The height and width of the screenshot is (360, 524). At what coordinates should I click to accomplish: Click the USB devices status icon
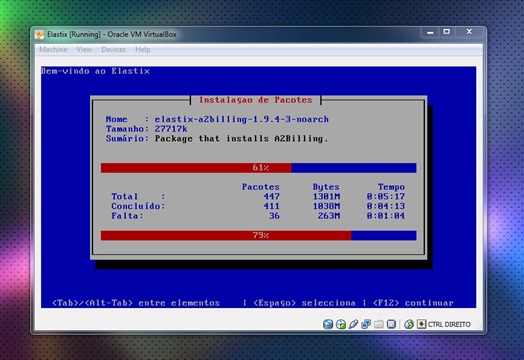353,324
